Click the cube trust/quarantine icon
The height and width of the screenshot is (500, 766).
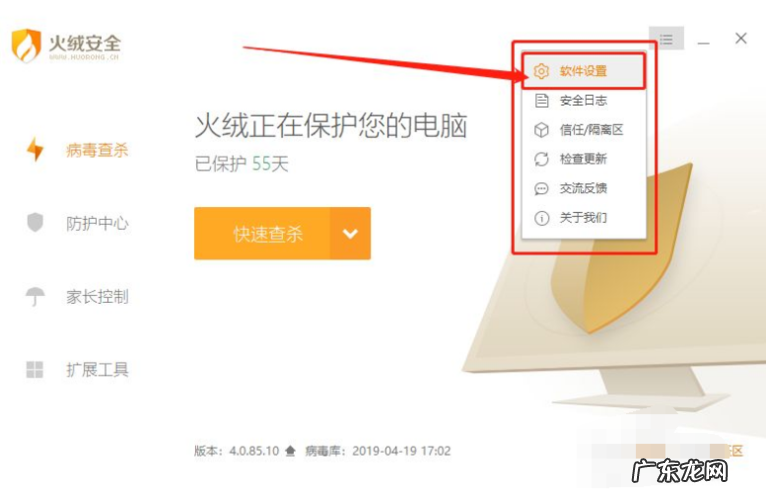[541, 130]
